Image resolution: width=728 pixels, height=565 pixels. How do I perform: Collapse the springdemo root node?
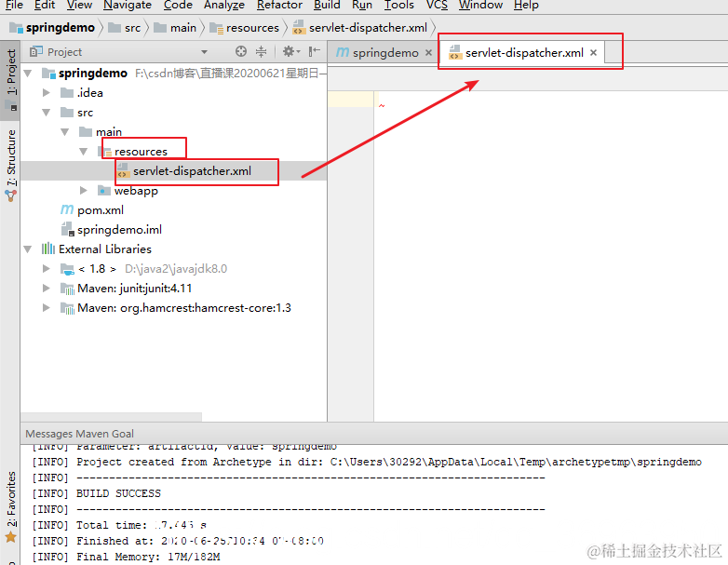tap(28, 74)
